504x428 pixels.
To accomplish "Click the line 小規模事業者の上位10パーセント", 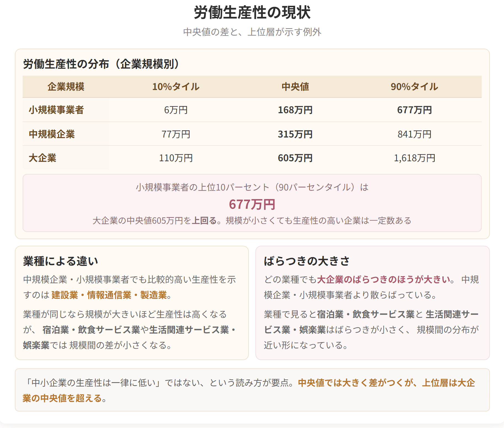I will tap(252, 187).
